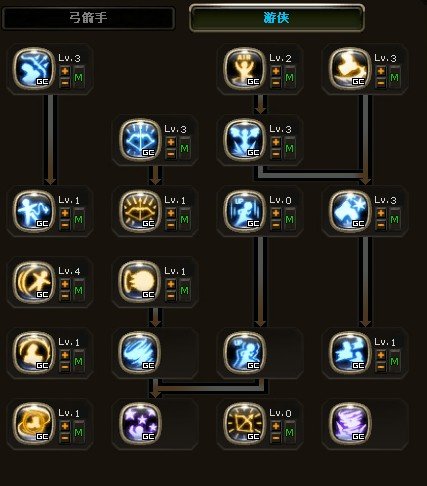Select the orange AIR raised-arms skill icon
This screenshot has height=486, width=427.
[x=244, y=69]
